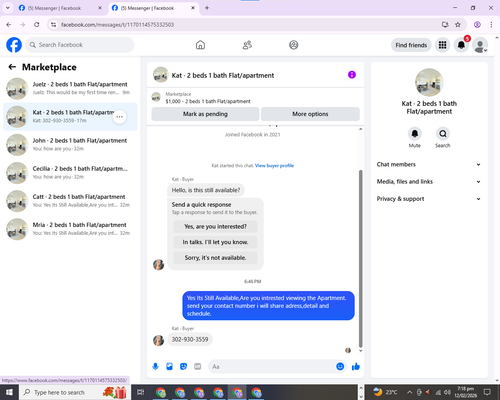Open the Juelz conversation

pos(70,89)
